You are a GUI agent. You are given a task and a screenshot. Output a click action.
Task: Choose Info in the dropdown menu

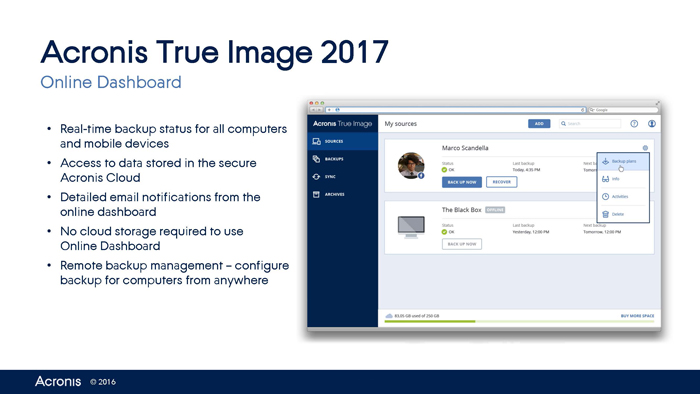(x=623, y=179)
